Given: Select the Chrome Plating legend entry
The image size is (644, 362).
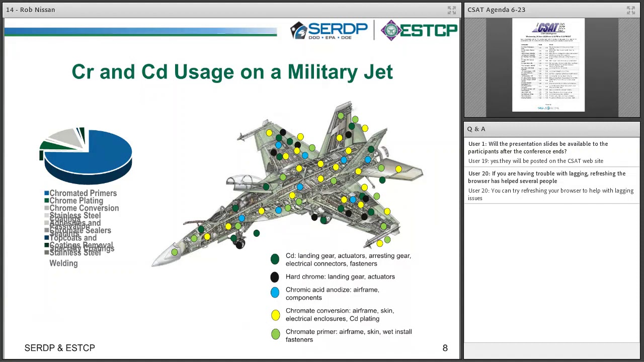Looking at the screenshot, I should [74, 201].
